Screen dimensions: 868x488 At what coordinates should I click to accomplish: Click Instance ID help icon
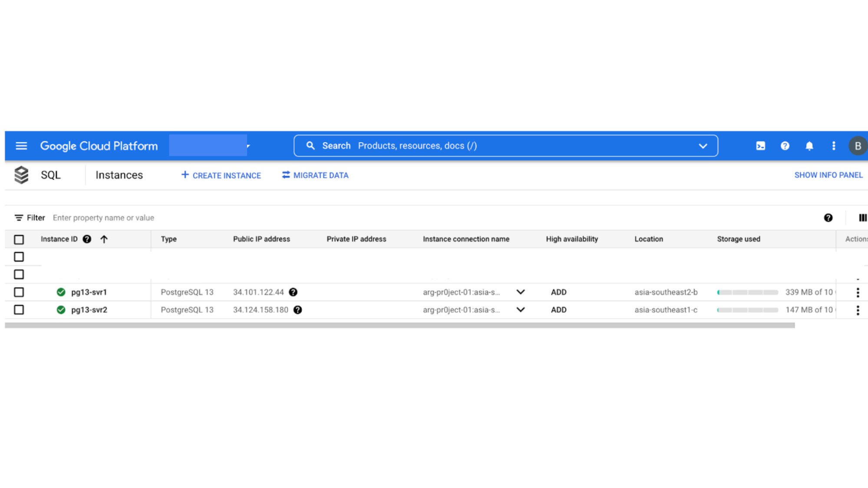[87, 239]
